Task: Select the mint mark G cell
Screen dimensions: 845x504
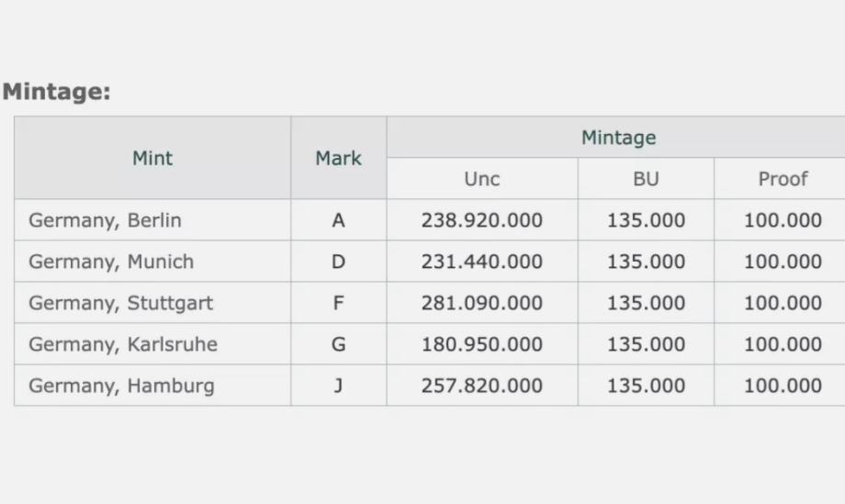Action: coord(338,344)
